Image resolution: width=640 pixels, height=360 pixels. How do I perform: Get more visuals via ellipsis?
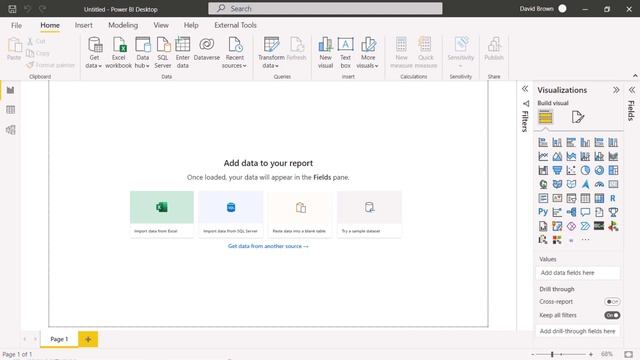(585, 240)
